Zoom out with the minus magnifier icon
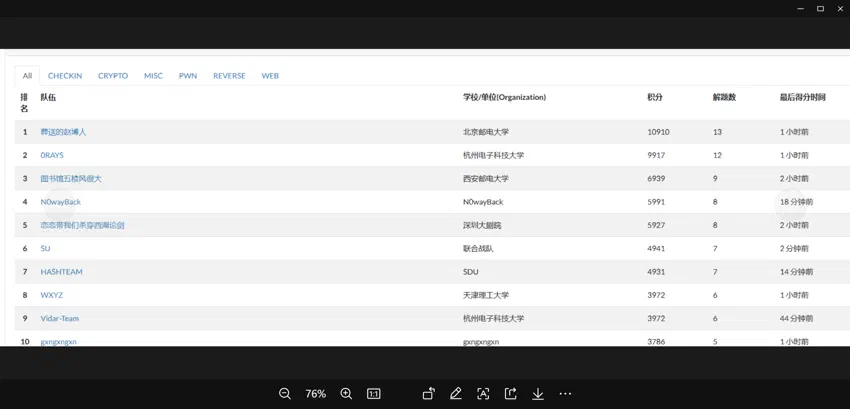The width and height of the screenshot is (850, 409). point(285,394)
